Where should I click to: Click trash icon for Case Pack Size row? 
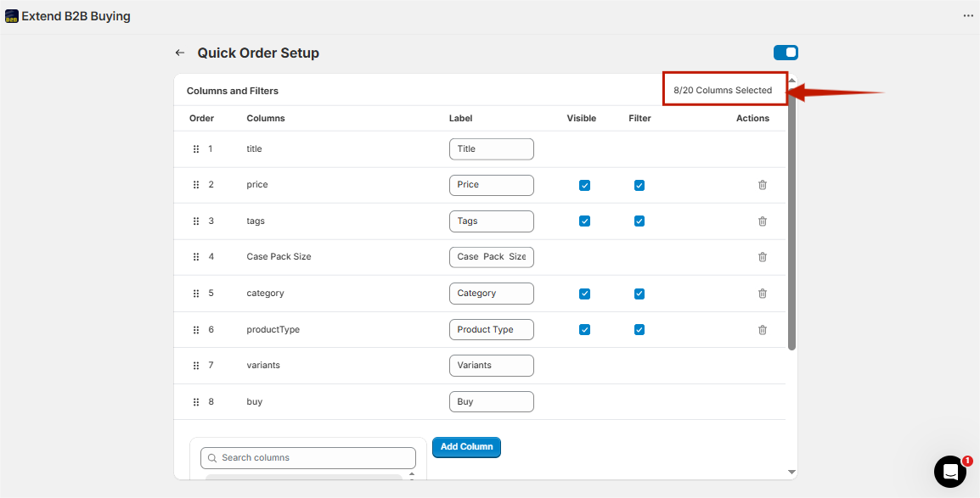click(x=762, y=256)
